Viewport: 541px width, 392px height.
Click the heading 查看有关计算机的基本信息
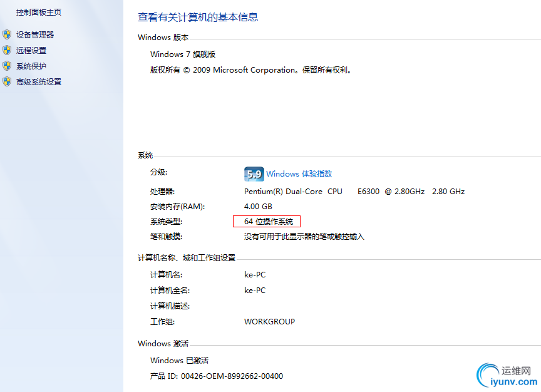(198, 18)
